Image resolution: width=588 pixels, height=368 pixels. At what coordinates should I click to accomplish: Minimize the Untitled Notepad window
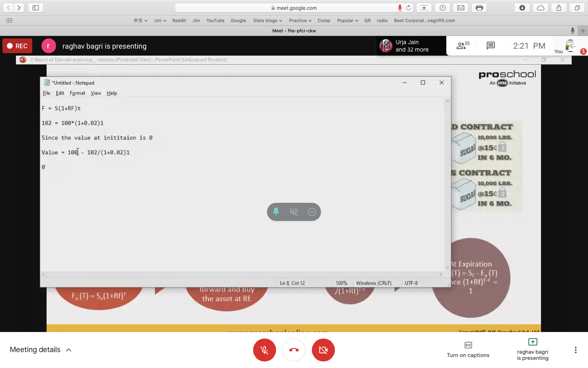tap(405, 83)
